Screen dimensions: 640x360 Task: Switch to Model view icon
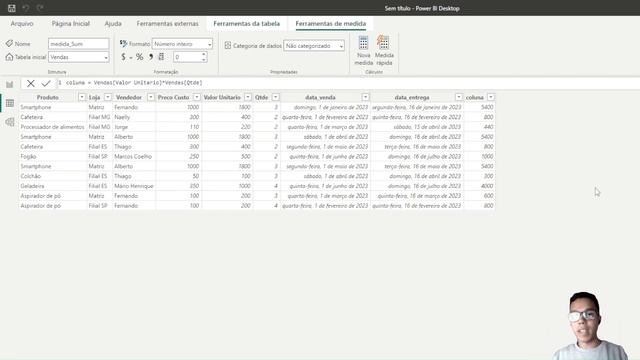(10, 122)
